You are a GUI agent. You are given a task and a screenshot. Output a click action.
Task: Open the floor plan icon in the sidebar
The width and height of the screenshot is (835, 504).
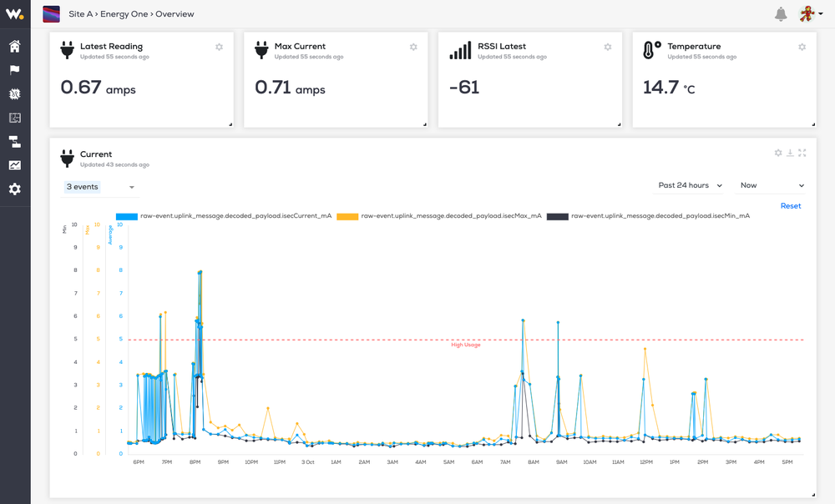pyautogui.click(x=15, y=118)
